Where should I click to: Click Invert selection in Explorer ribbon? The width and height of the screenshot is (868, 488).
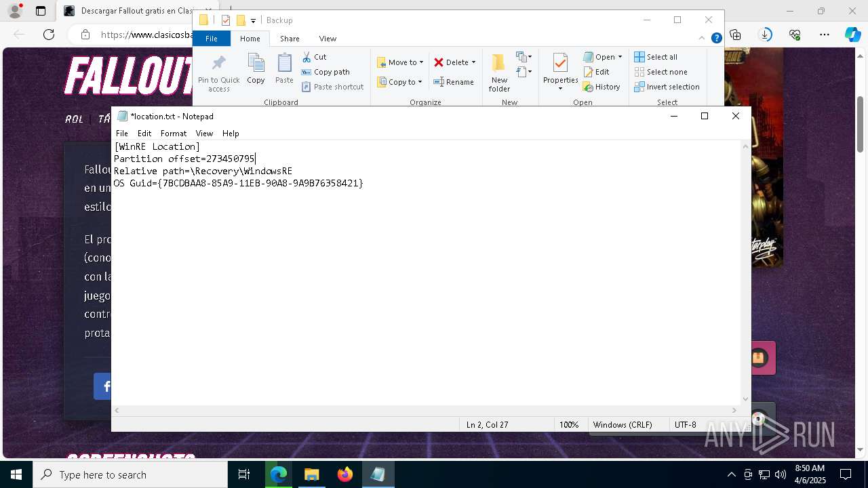[x=667, y=87]
